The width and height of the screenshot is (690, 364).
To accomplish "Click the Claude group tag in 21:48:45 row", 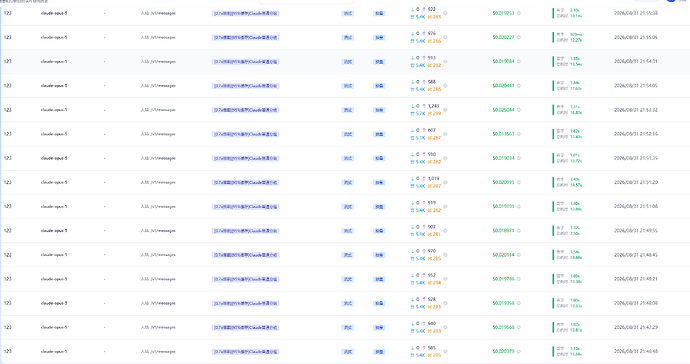I will [246, 255].
